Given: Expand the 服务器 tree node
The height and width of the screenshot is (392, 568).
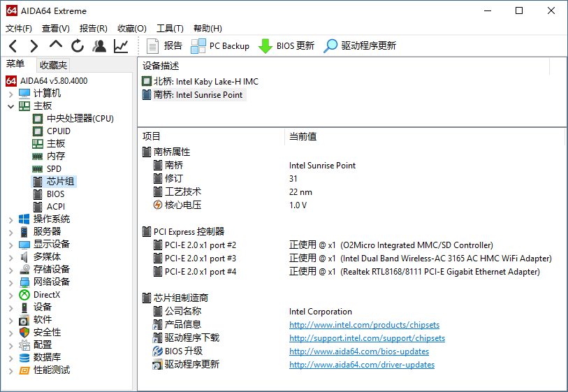Looking at the screenshot, I should [x=11, y=232].
